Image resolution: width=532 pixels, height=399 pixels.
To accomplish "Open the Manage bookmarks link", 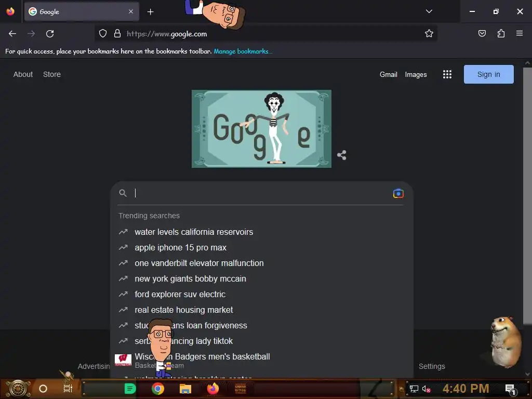I will (243, 51).
